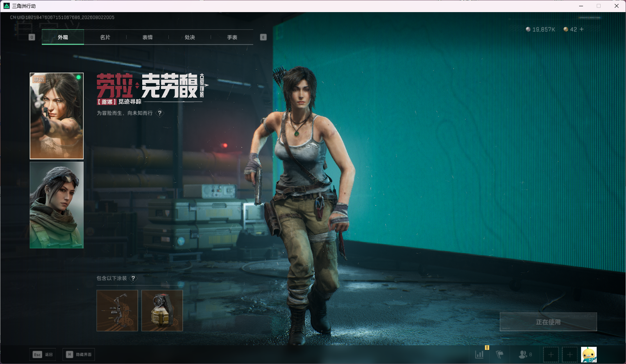Click the Q previous-tab key icon
Image resolution: width=626 pixels, height=364 pixels.
click(x=32, y=37)
